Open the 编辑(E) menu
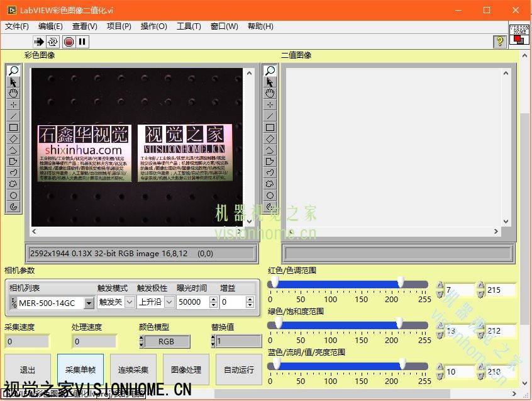 pyautogui.click(x=50, y=26)
